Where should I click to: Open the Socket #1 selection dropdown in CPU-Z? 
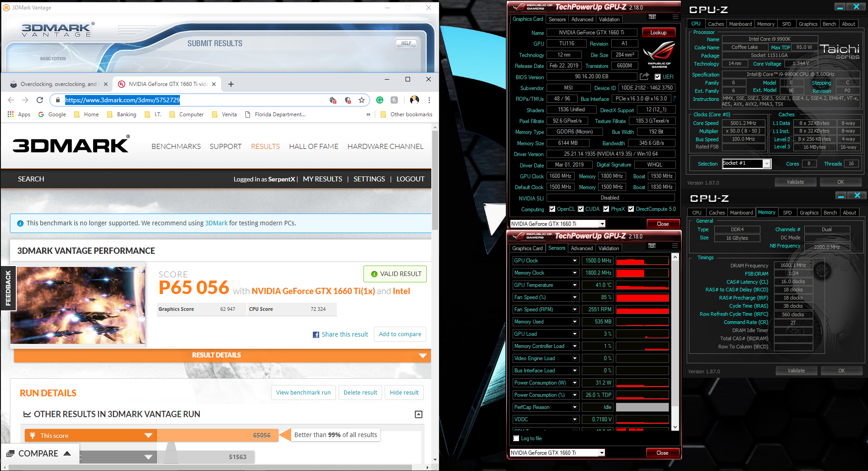767,164
